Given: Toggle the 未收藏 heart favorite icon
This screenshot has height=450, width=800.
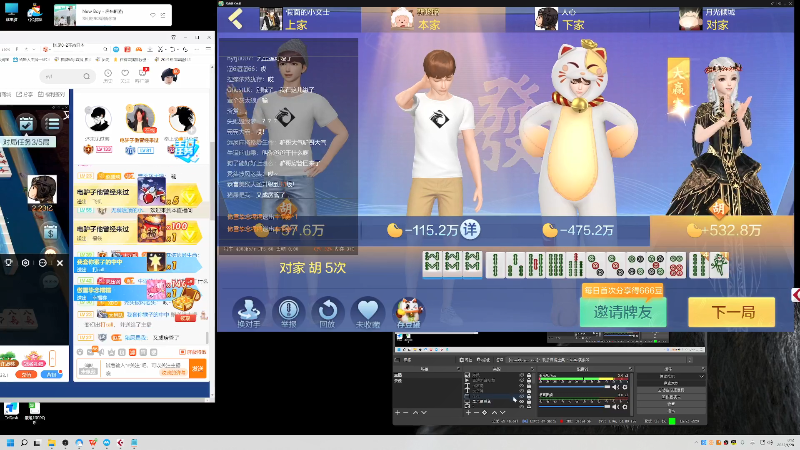Looking at the screenshot, I should point(367,313).
